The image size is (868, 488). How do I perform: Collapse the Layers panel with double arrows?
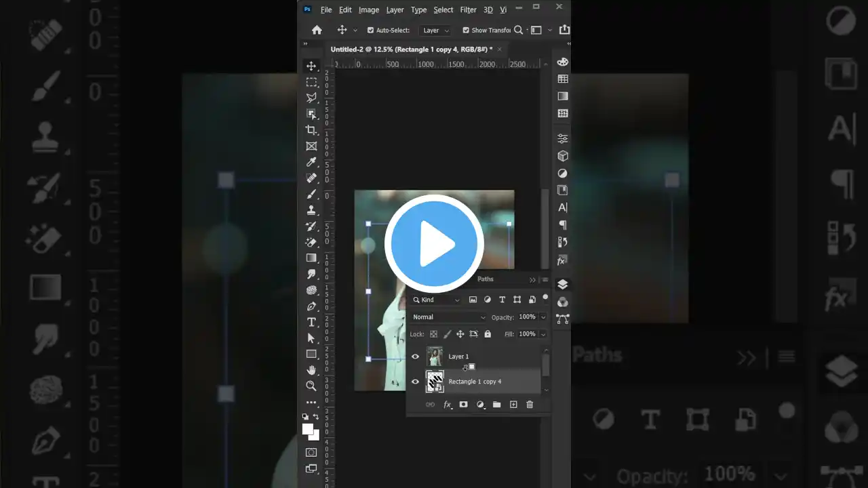click(532, 280)
